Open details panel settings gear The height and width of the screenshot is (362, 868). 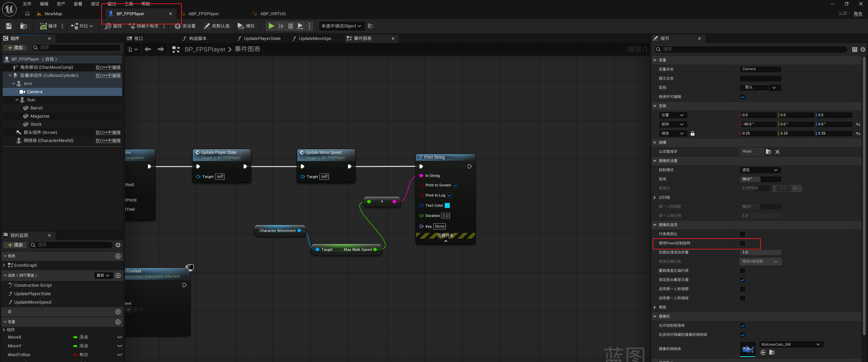point(863,49)
